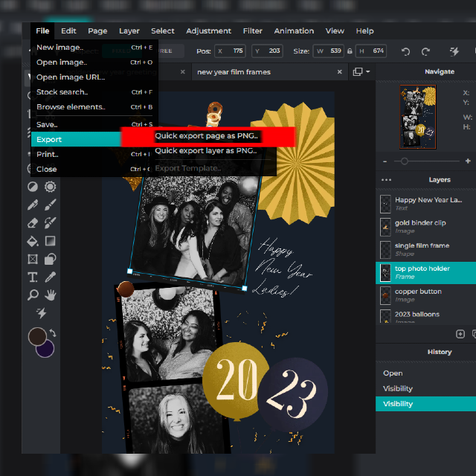Viewport: 476px width, 476px height.
Task: Select the Frame tool with crossed box
Action: 33,260
